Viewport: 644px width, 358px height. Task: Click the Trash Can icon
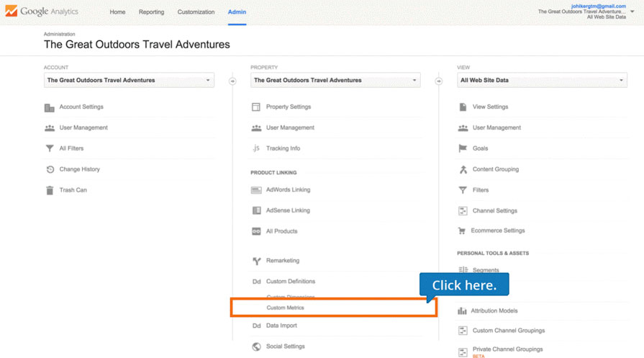coord(49,190)
